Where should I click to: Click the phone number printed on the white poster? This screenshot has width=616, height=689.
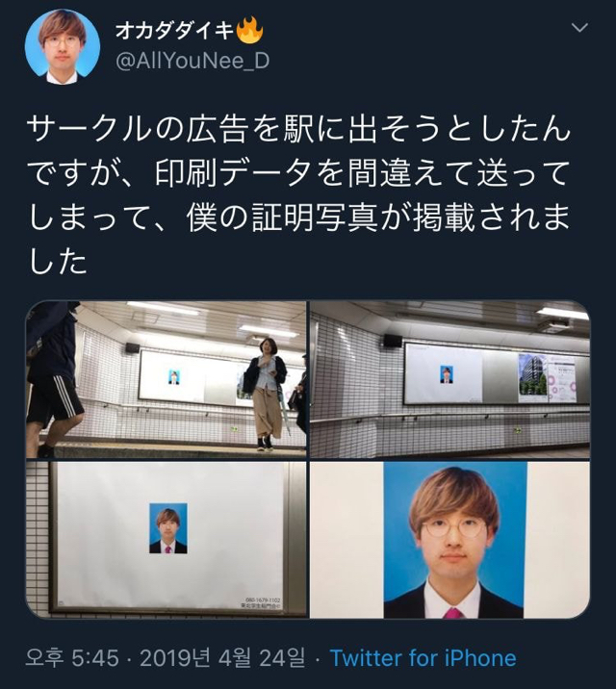coord(263,600)
